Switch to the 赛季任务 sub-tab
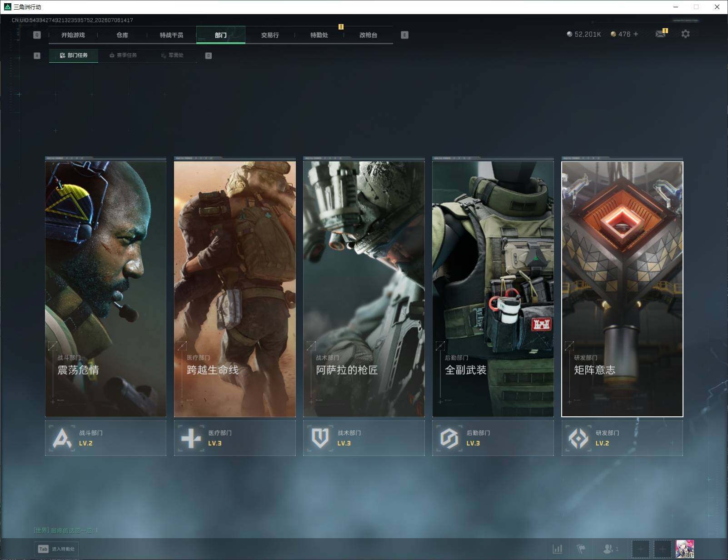728x560 pixels. tap(123, 55)
